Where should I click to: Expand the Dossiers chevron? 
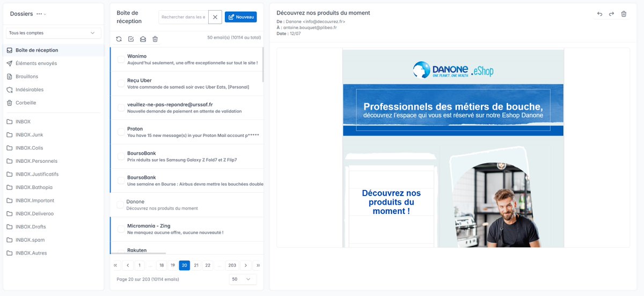click(x=45, y=14)
